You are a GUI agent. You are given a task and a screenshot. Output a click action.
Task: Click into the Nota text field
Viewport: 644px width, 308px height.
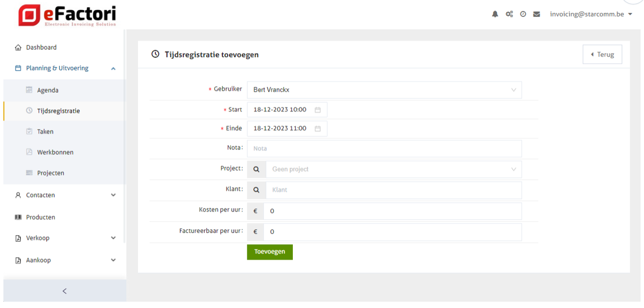pos(384,148)
